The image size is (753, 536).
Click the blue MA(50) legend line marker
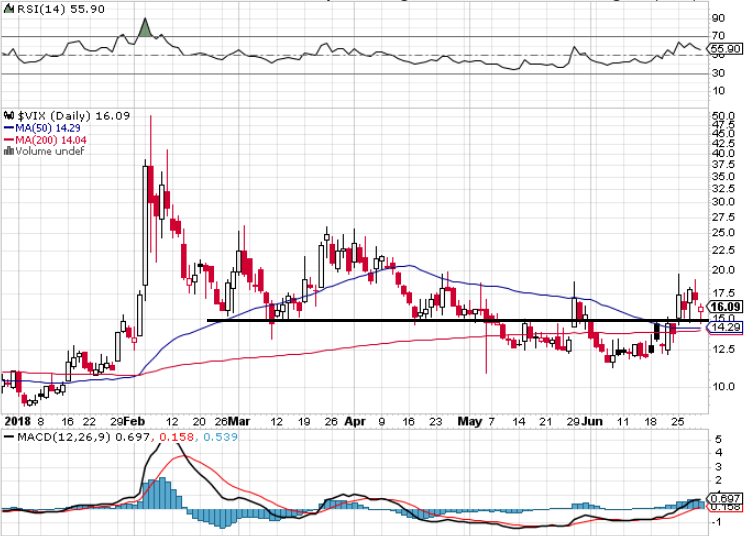[x=9, y=128]
